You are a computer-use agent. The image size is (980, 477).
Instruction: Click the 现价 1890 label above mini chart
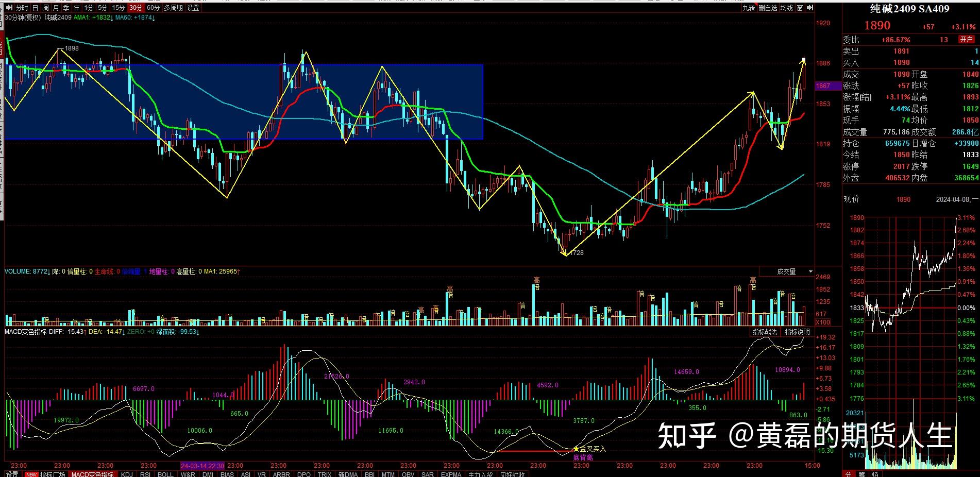point(877,199)
